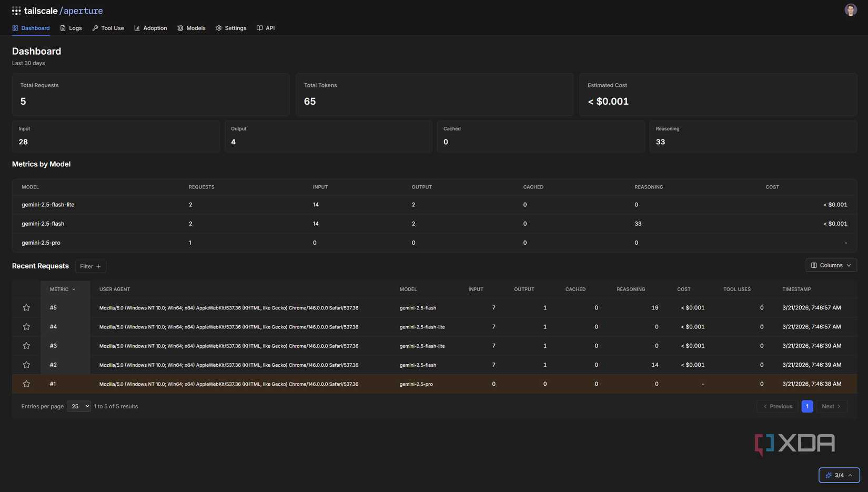Select the gemini-2.5-pro metrics row
868x492 pixels.
(x=435, y=243)
